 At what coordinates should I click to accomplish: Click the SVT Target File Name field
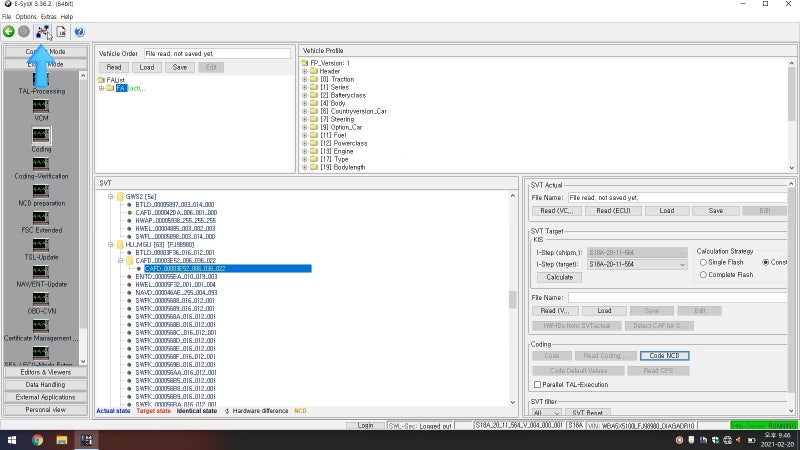coord(678,297)
